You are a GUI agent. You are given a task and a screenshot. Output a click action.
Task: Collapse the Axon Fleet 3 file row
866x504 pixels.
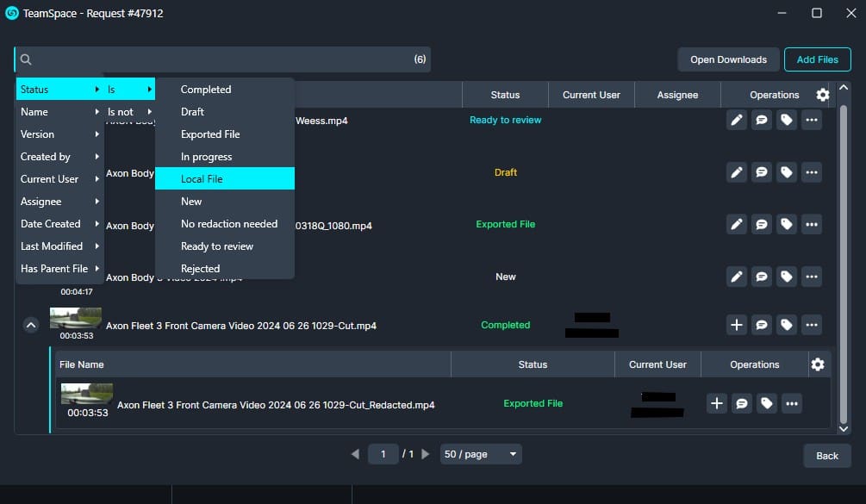(x=31, y=326)
